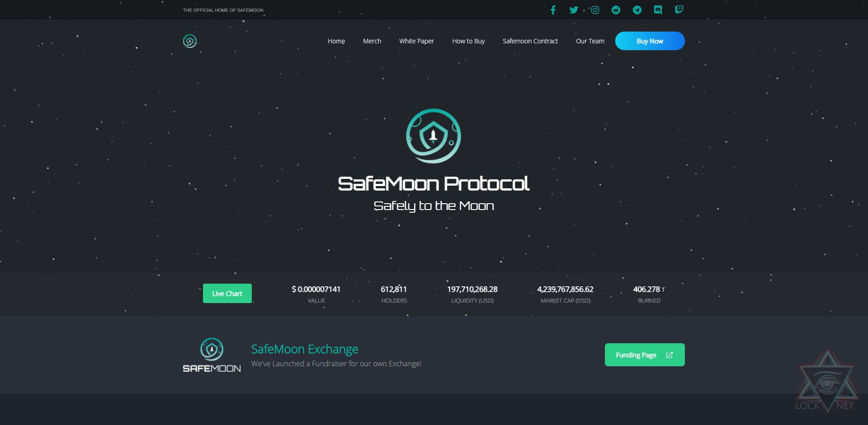Click the Funding Page button

click(645, 355)
